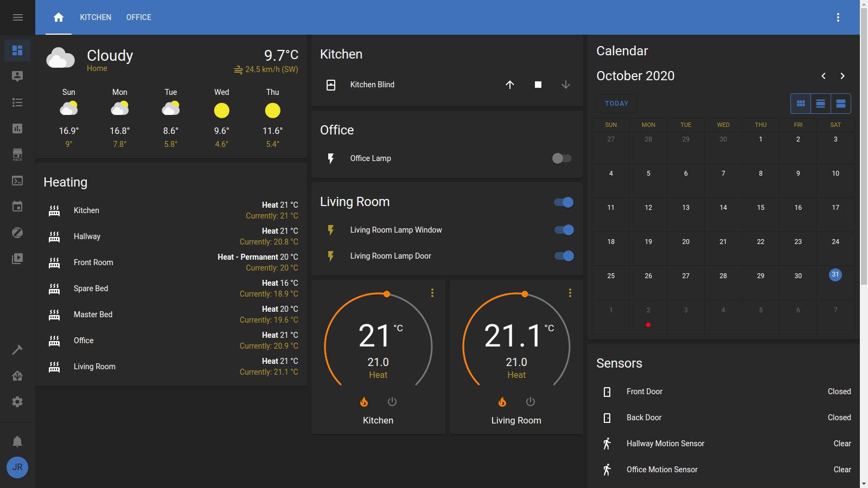Click the Living Room thermostat slider handle

tap(525, 294)
